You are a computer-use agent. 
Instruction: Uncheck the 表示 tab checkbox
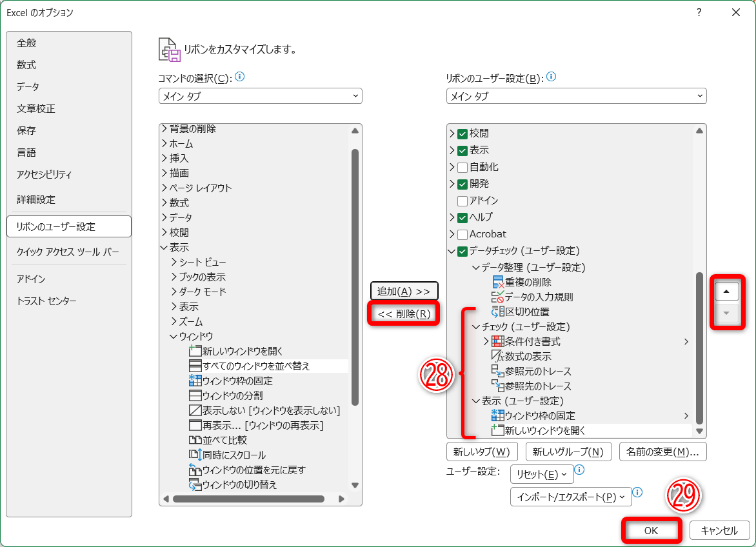point(463,151)
